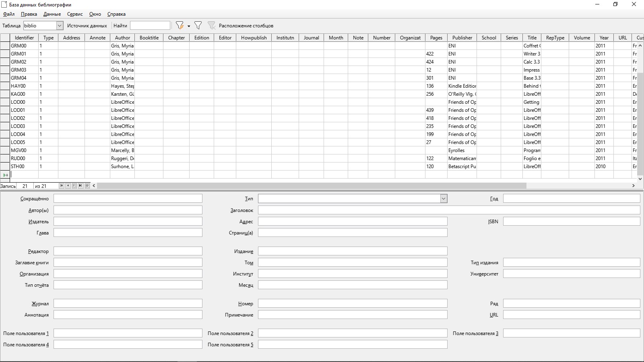Go to the next record
Viewport: 644px width, 362px height.
pyautogui.click(x=74, y=186)
